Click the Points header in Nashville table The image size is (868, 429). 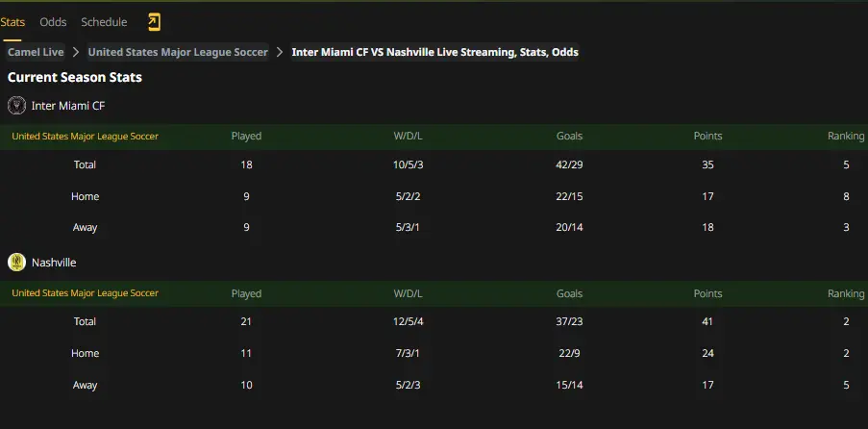(707, 293)
